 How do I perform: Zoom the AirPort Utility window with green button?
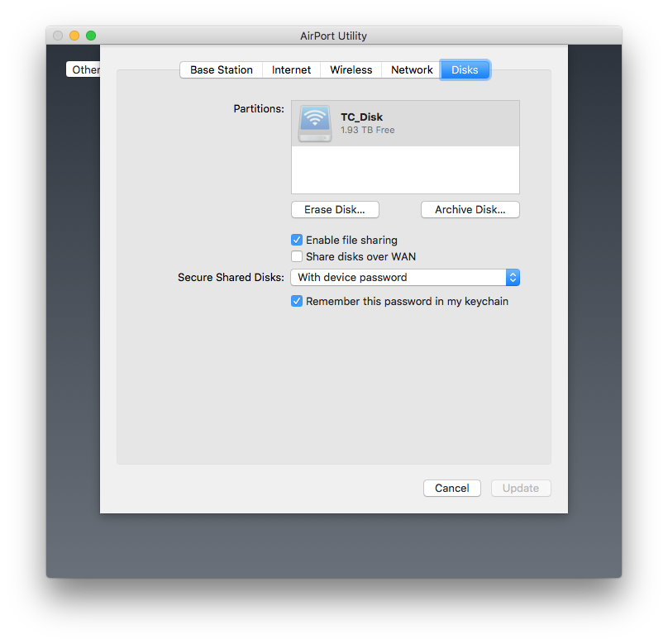point(91,36)
